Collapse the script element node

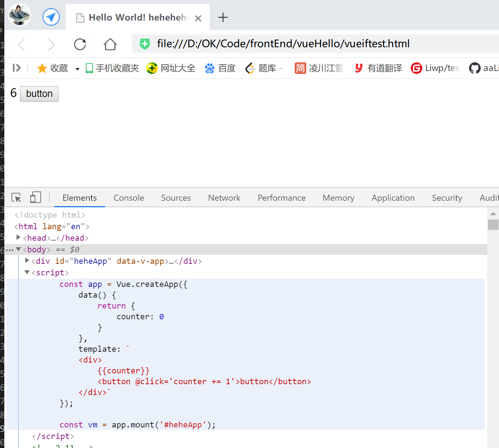coord(27,272)
